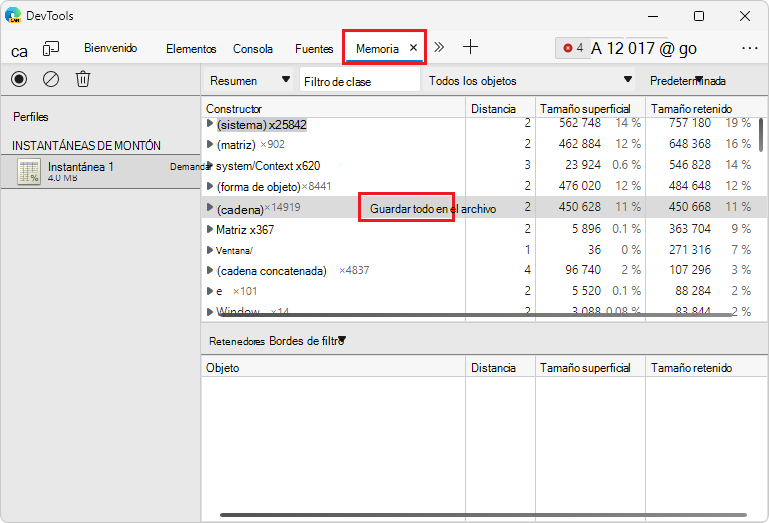Click the vertical scrollbar of the constructor table
The width and height of the screenshot is (769, 523).
[x=761, y=135]
